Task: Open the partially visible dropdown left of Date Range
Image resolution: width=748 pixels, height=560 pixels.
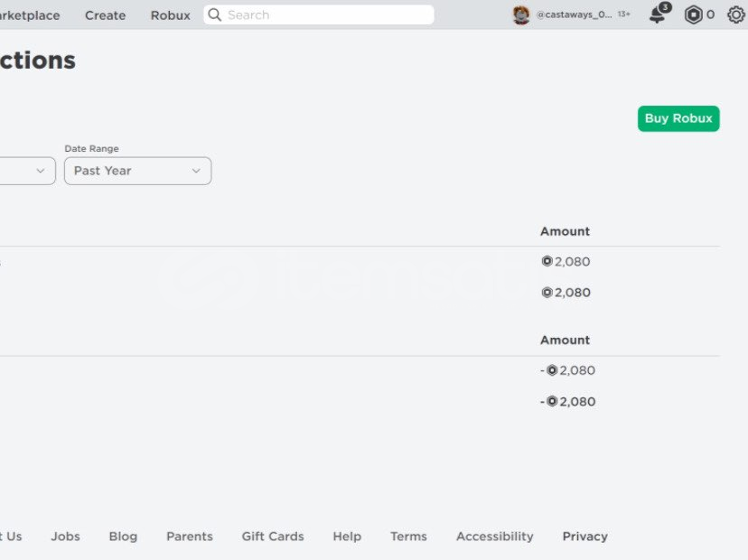Action: 27,171
